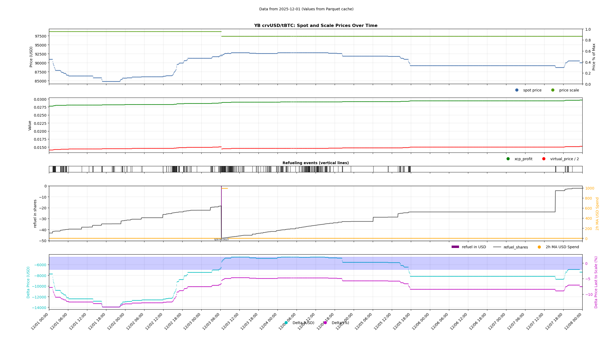This screenshot has height=364, width=613.
Task: Click the $29748.0025 refuel annotation label
Action: (221, 239)
